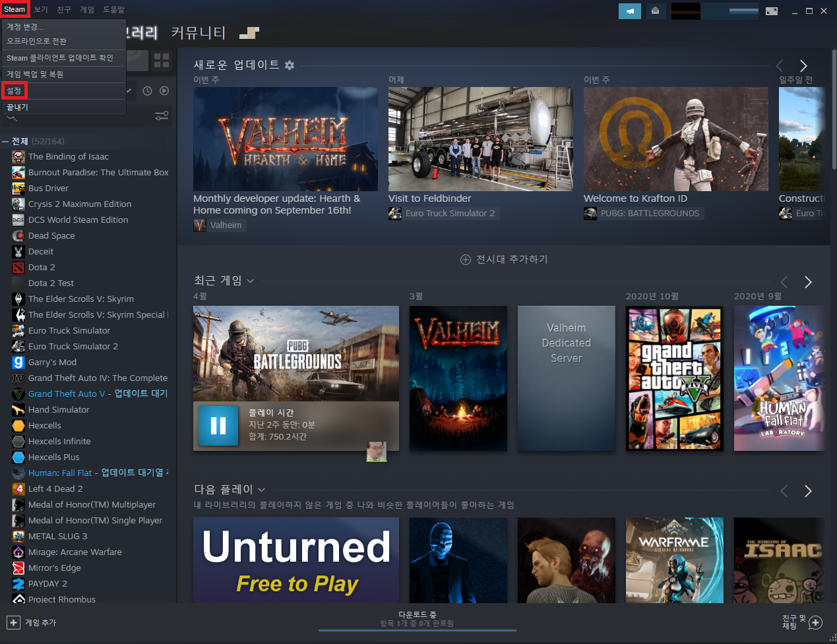Advance recent games shelf right arrow

(x=808, y=282)
